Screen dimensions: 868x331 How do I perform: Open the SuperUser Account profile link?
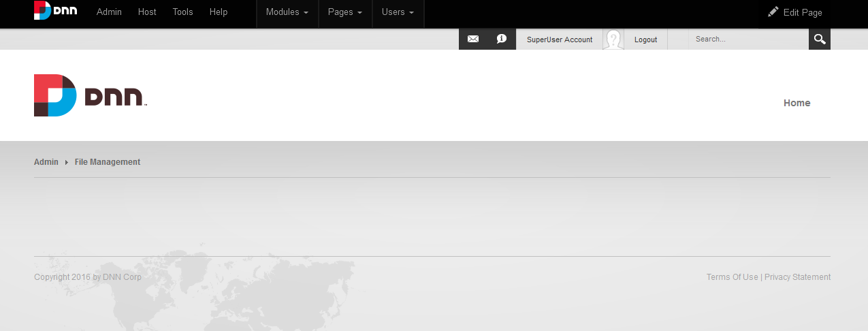(560, 40)
